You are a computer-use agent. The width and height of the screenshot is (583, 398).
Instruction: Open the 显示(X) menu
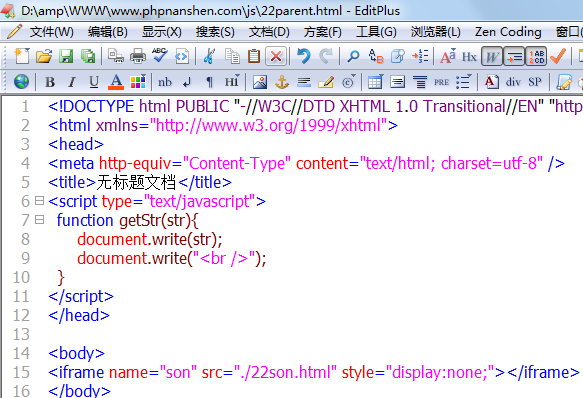(x=162, y=32)
